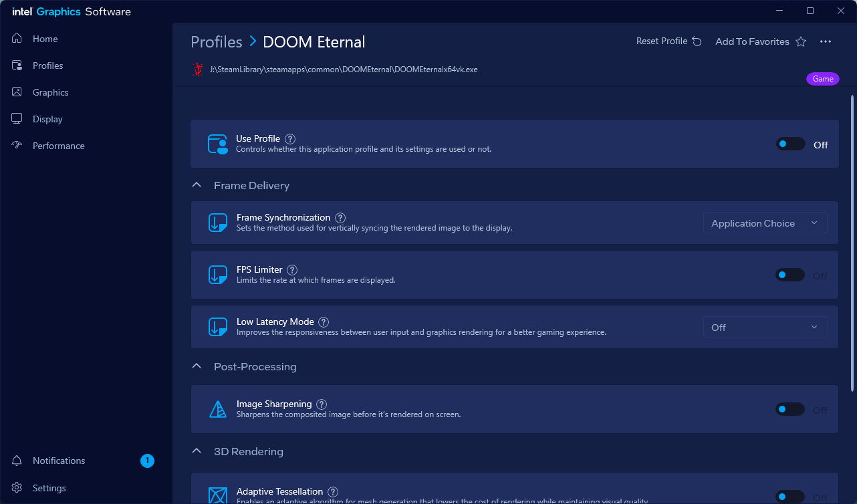Image resolution: width=857 pixels, height=504 pixels.
Task: Click the Image Sharpening triangle icon
Action: (218, 409)
